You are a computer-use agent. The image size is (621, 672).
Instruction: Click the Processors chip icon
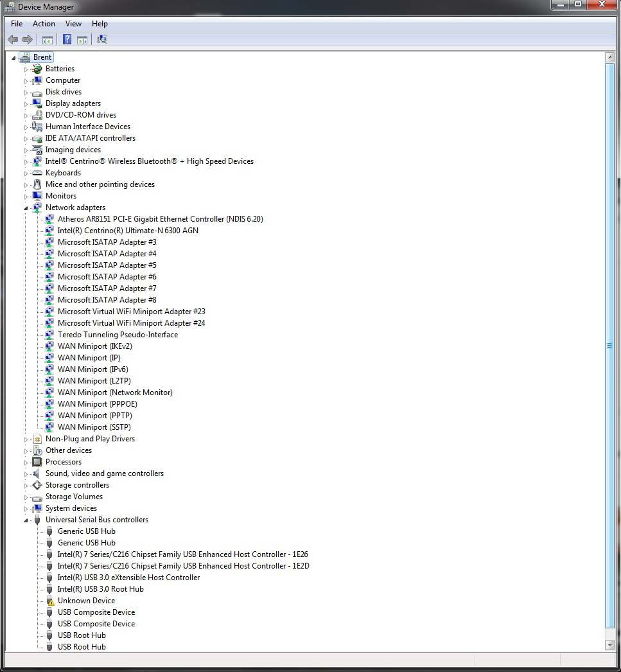tap(37, 461)
